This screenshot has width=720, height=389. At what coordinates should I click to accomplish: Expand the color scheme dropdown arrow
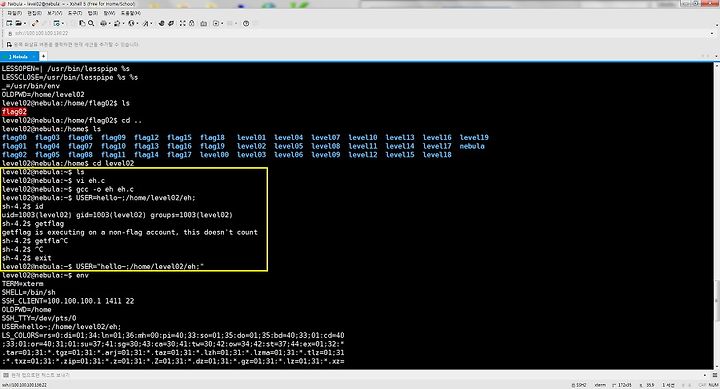tap(124, 23)
